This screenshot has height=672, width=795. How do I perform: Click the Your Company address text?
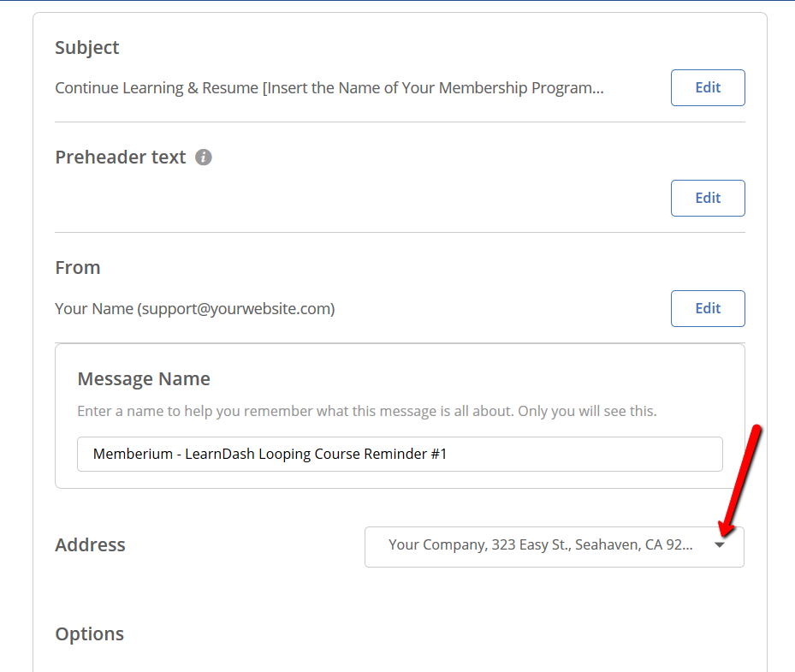(x=541, y=545)
